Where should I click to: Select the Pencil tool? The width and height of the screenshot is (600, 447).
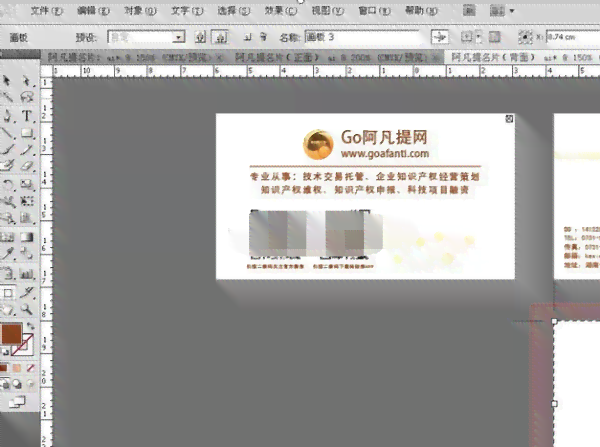point(26,150)
